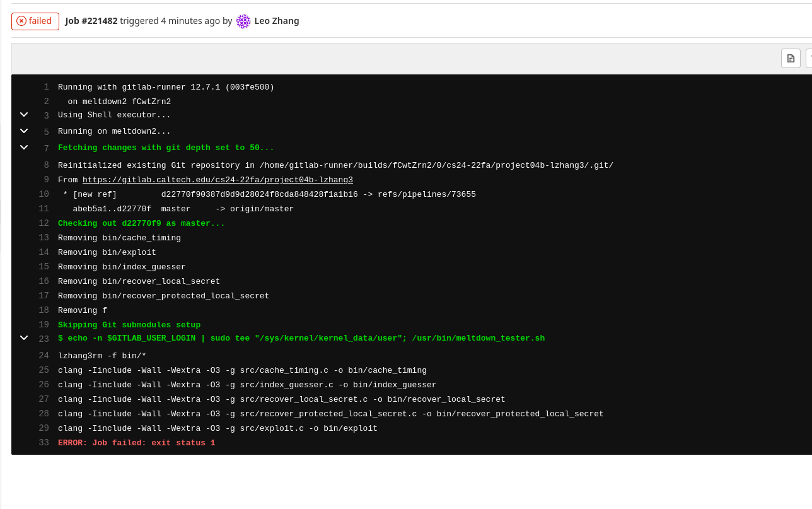Click 'ERROR: Job failed: exit status 1'

[x=137, y=443]
